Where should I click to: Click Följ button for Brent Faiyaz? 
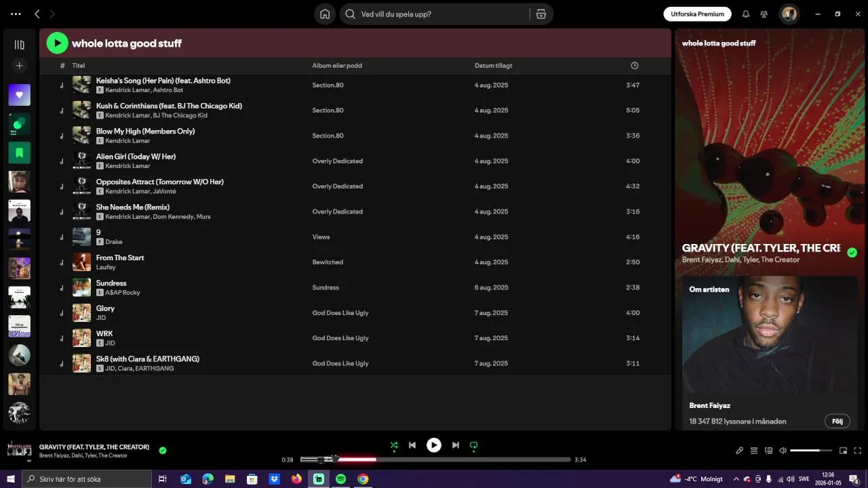coord(837,422)
